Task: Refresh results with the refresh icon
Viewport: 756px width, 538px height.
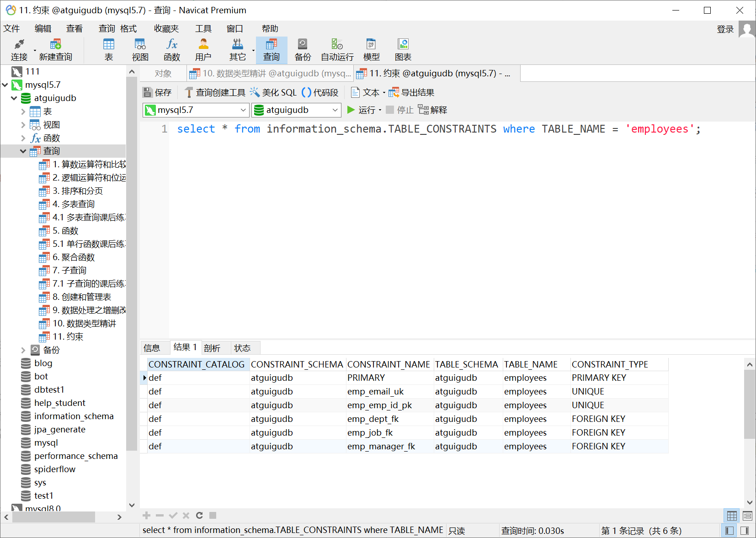Action: tap(199, 516)
